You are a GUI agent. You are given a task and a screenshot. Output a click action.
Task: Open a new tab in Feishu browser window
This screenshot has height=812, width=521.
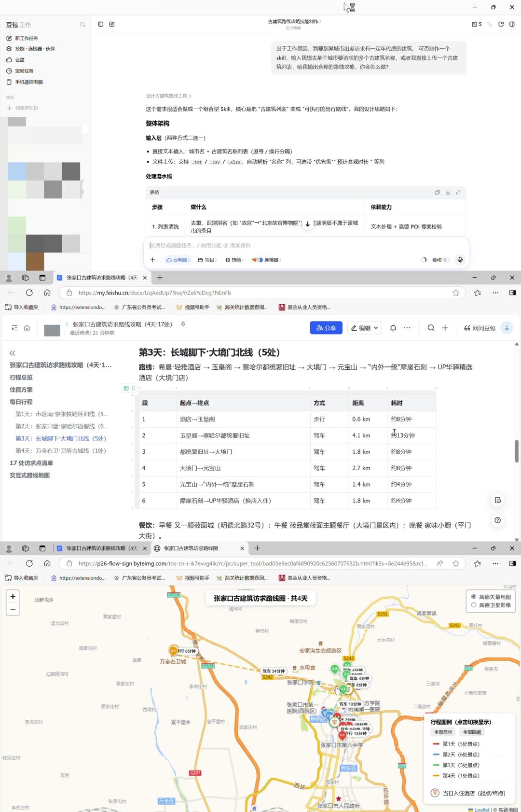point(160,278)
